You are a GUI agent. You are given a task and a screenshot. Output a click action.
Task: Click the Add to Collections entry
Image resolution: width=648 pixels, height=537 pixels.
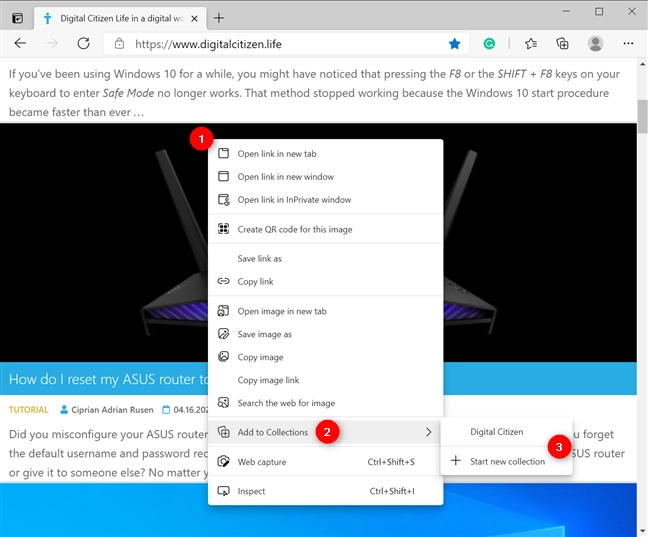(x=326, y=432)
